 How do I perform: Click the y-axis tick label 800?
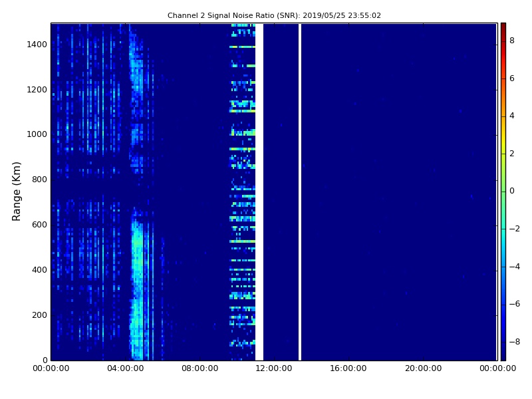(x=39, y=180)
